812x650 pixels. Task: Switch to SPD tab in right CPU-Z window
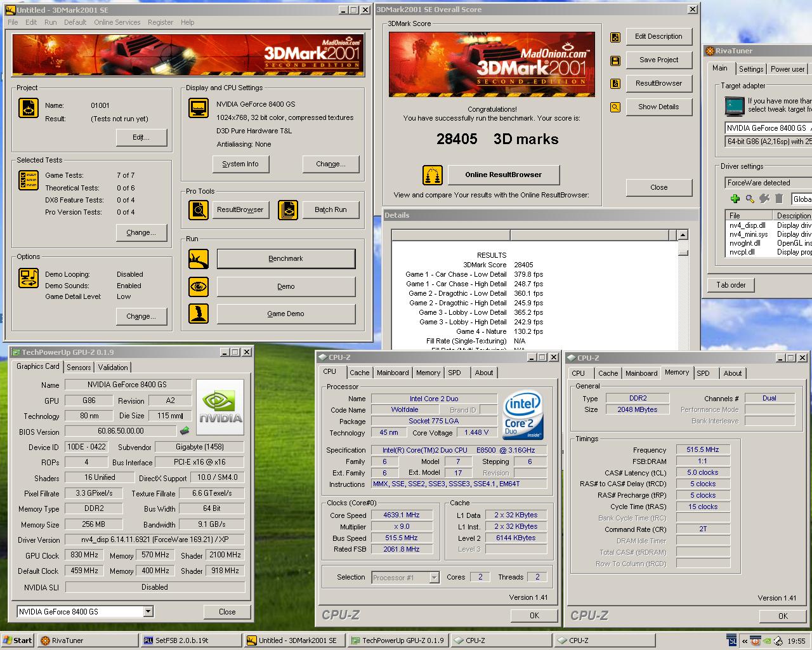(x=703, y=373)
